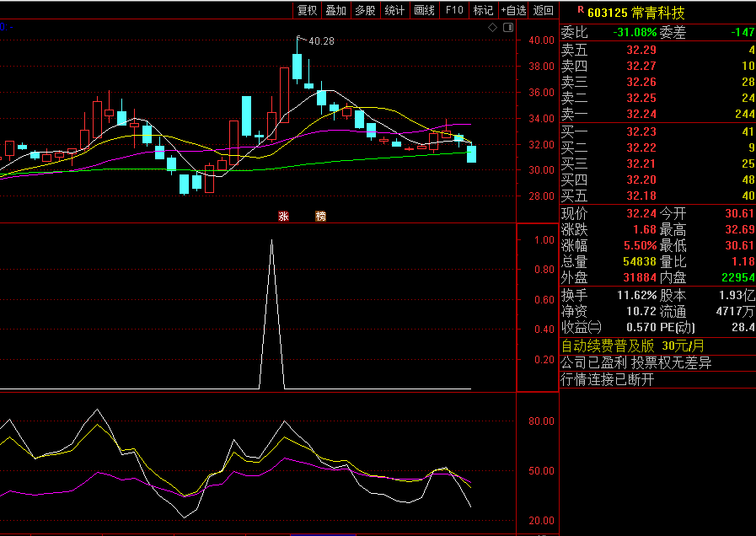Click 现价 value 32.24
Viewport: 756px width, 536px height.
coord(641,213)
